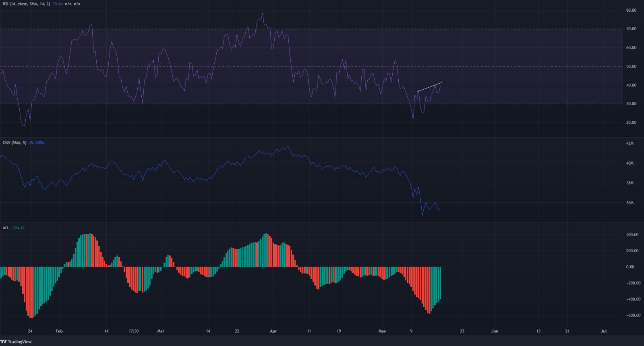
Task: Click the RSI 50 dashed midline
Action: 311,66
